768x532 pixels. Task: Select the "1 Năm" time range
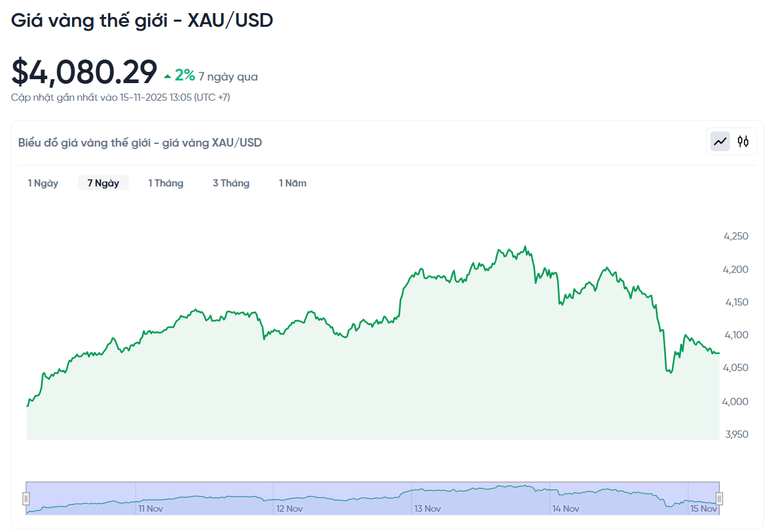click(292, 183)
